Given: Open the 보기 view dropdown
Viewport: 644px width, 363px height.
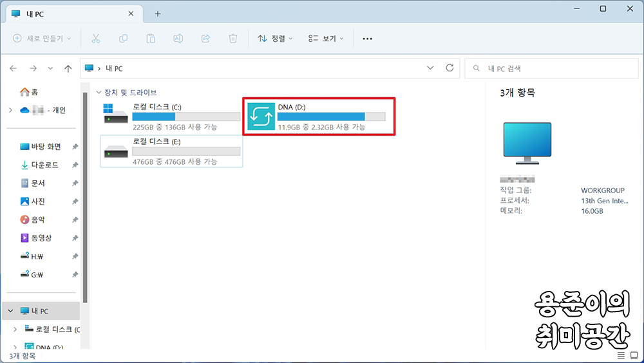Looking at the screenshot, I should click(326, 39).
